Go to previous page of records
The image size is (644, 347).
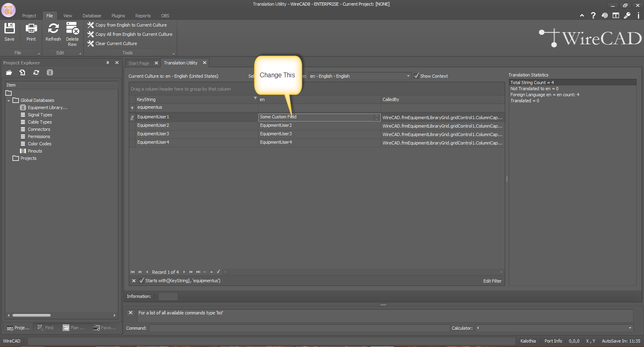pos(140,272)
